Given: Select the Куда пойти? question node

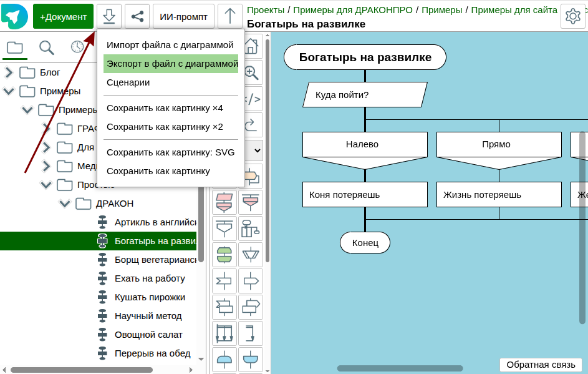Looking at the screenshot, I should click(365, 95).
